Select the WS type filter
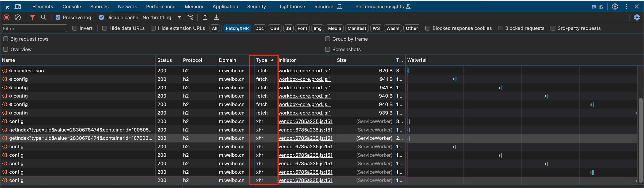This screenshot has width=644, height=188. point(376,28)
